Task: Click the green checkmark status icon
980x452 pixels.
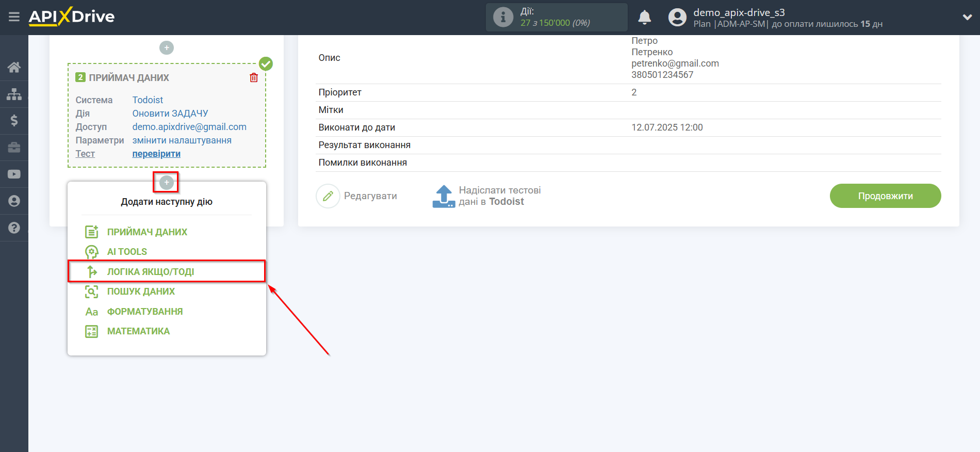Action: [x=266, y=63]
